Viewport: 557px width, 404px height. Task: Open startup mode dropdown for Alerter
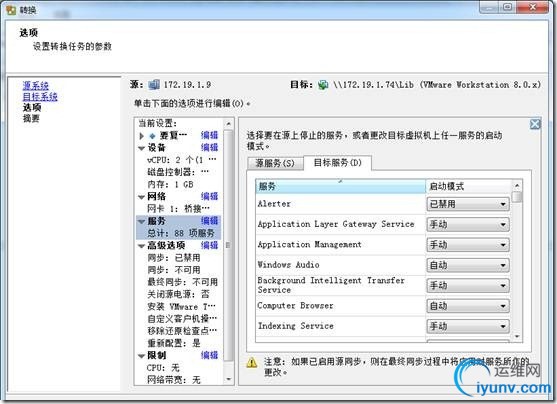coord(468,204)
